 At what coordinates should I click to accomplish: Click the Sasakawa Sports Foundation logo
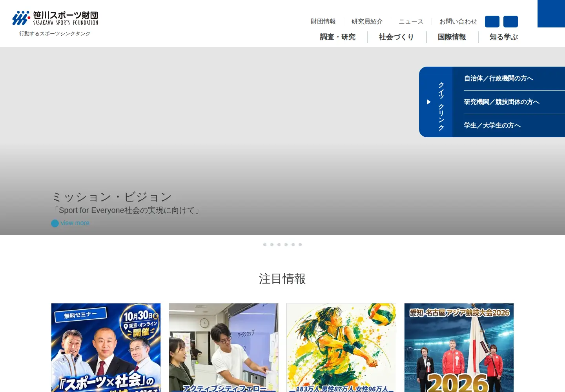[x=55, y=18]
